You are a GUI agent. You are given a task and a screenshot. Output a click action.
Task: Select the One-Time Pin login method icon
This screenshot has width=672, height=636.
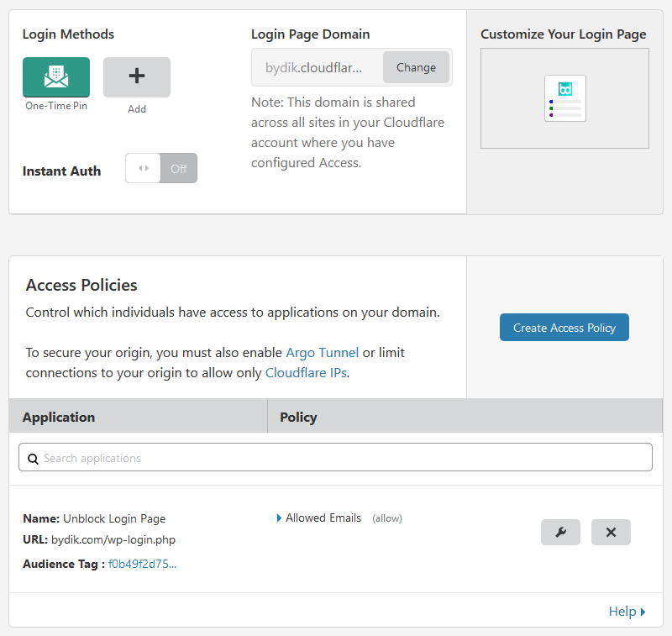(x=55, y=76)
